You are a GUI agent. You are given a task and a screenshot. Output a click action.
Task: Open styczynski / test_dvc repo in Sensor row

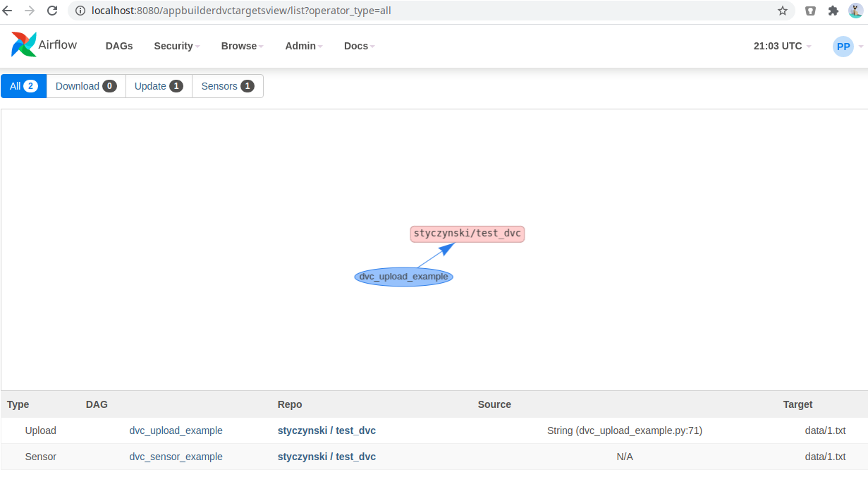326,457
